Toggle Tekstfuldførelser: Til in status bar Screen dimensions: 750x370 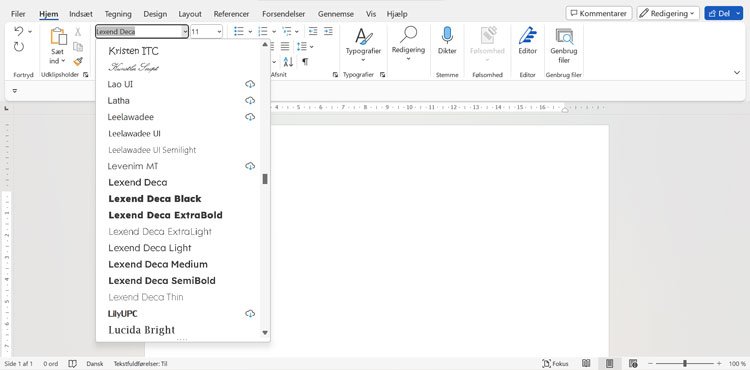140,364
